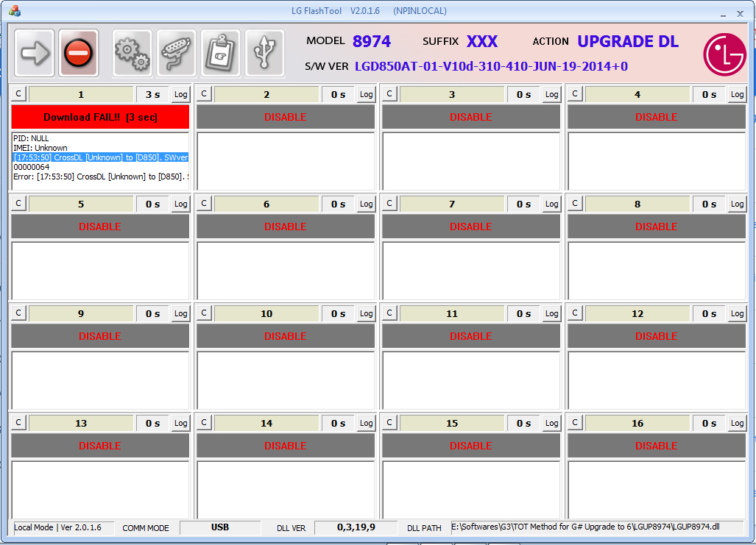Click the model value "8974"

click(x=372, y=41)
